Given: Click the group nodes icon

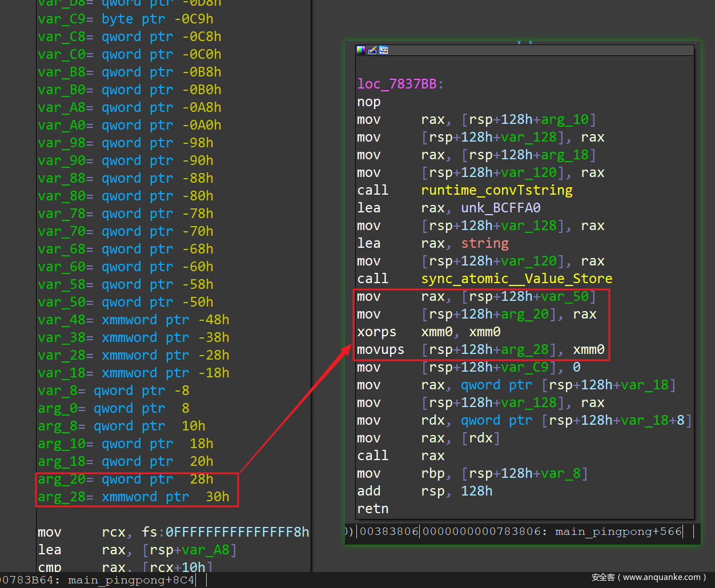Looking at the screenshot, I should click(384, 50).
